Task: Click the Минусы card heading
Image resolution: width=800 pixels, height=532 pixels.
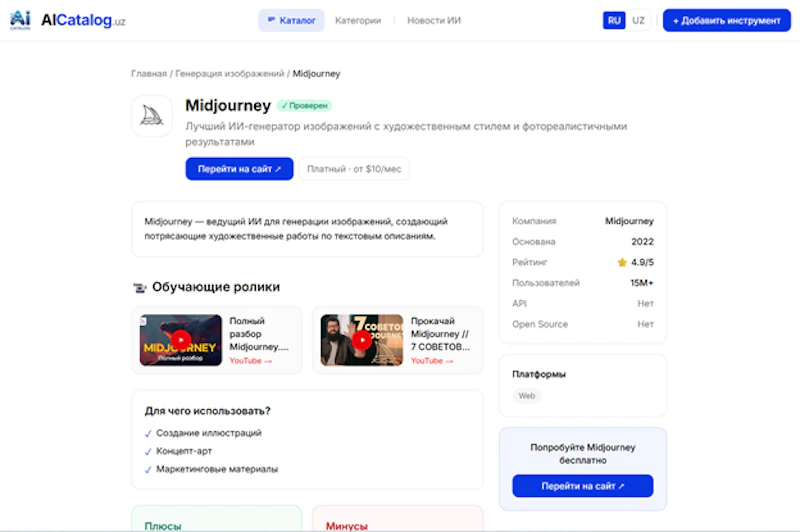Action: (346, 526)
